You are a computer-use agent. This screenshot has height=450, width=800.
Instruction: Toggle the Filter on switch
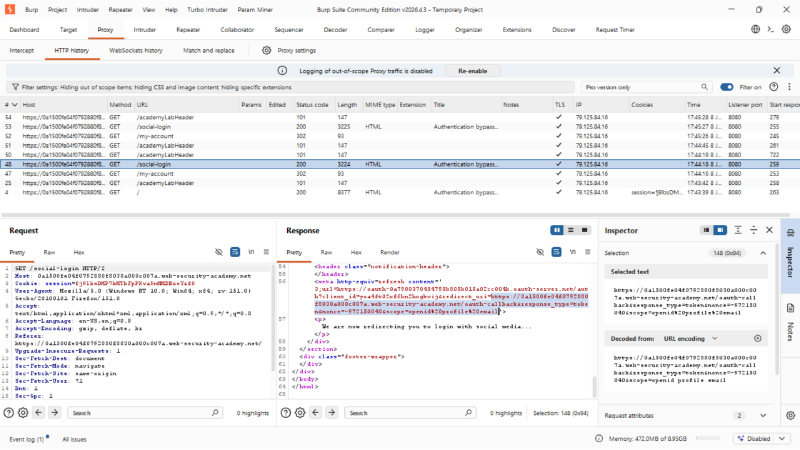point(727,87)
